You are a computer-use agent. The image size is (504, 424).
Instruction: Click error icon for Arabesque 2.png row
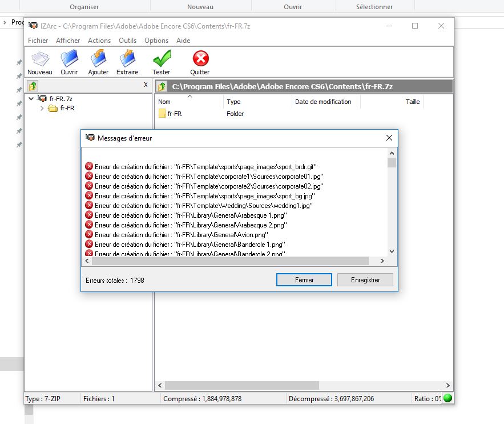click(x=89, y=225)
